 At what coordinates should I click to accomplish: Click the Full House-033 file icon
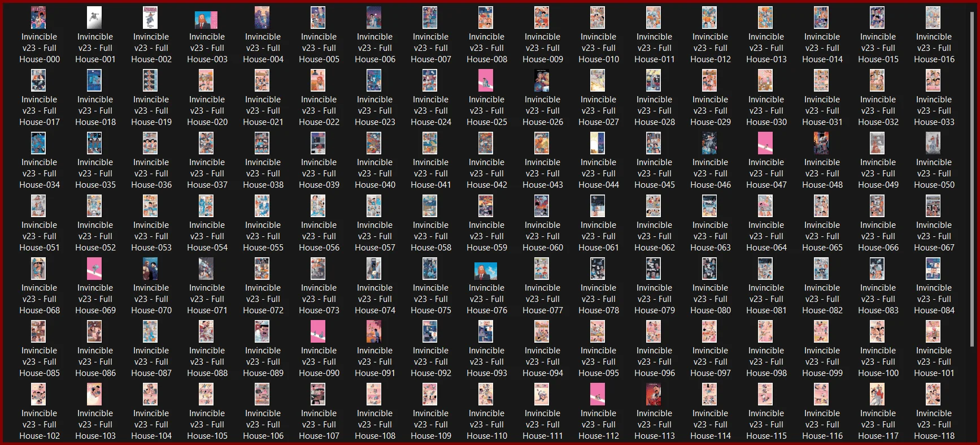(x=933, y=81)
